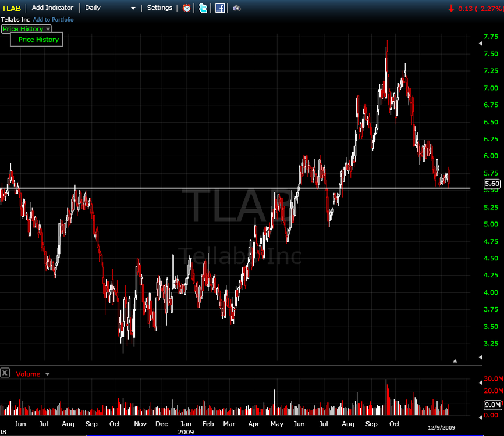Click the 7.50 price axis label
The height and width of the screenshot is (436, 504).
point(491,53)
